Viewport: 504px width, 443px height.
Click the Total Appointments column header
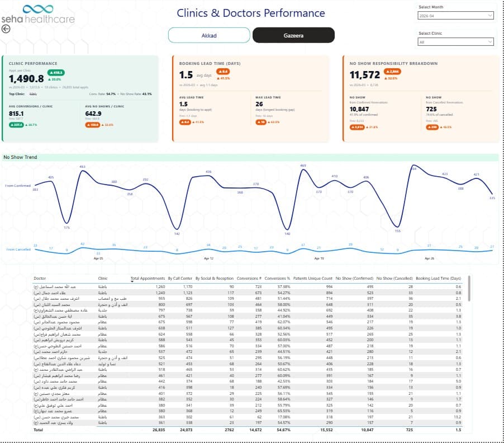pyautogui.click(x=148, y=279)
